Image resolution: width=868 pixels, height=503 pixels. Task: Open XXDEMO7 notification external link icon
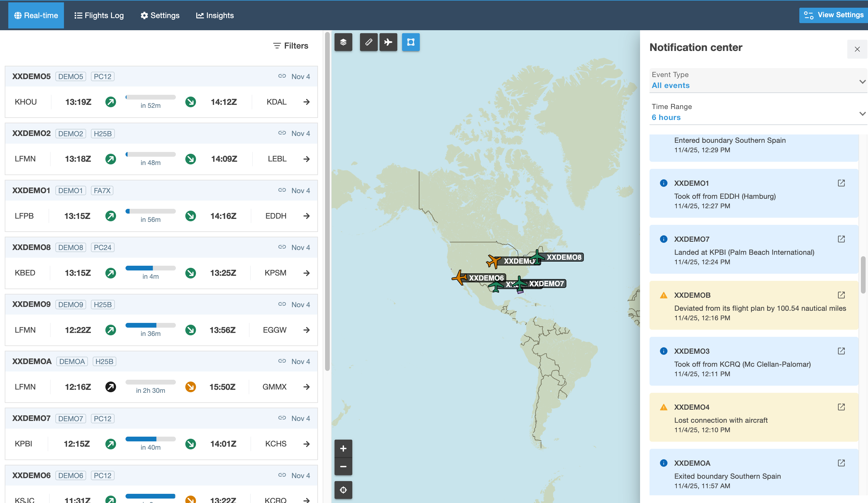(841, 239)
